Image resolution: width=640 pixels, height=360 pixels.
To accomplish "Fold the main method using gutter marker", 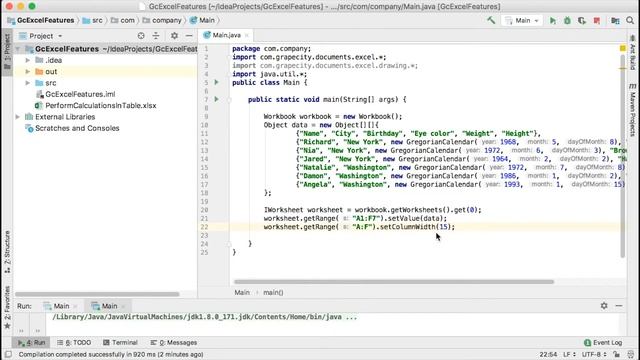I will point(229,100).
